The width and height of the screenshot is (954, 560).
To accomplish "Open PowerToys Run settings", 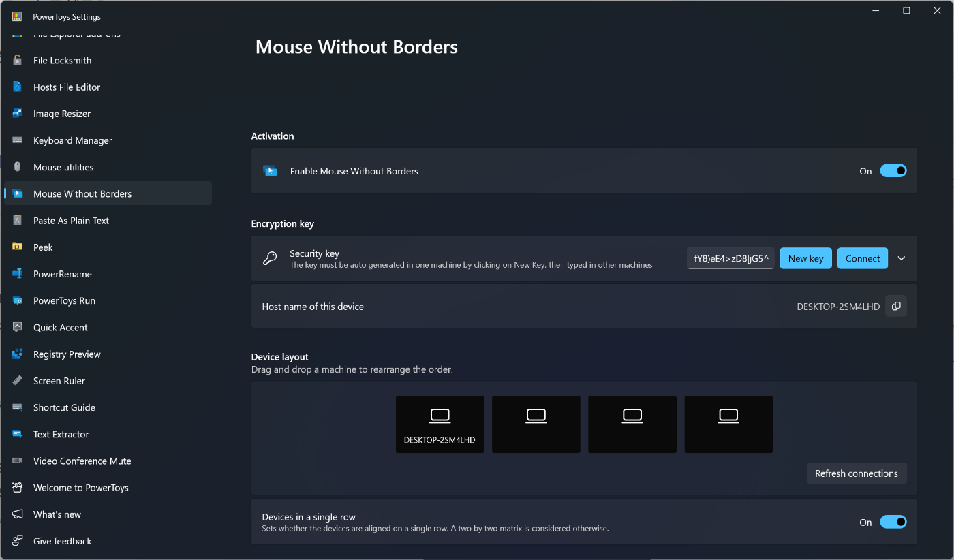I will (x=108, y=300).
